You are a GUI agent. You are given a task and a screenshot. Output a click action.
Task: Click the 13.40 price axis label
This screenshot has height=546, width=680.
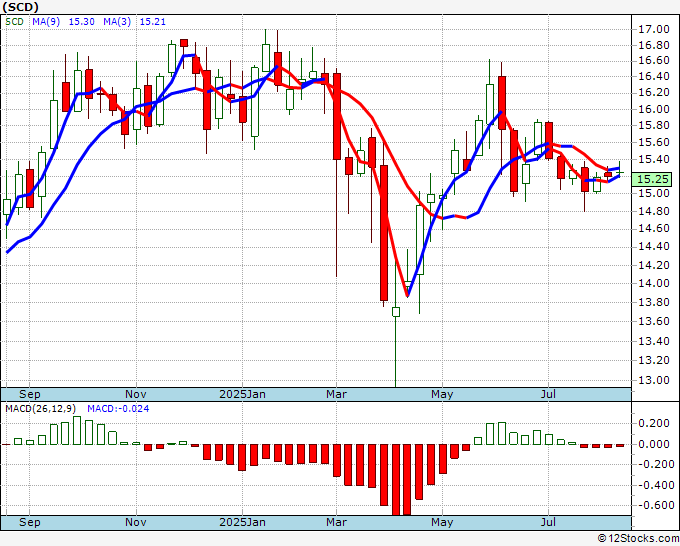(654, 341)
